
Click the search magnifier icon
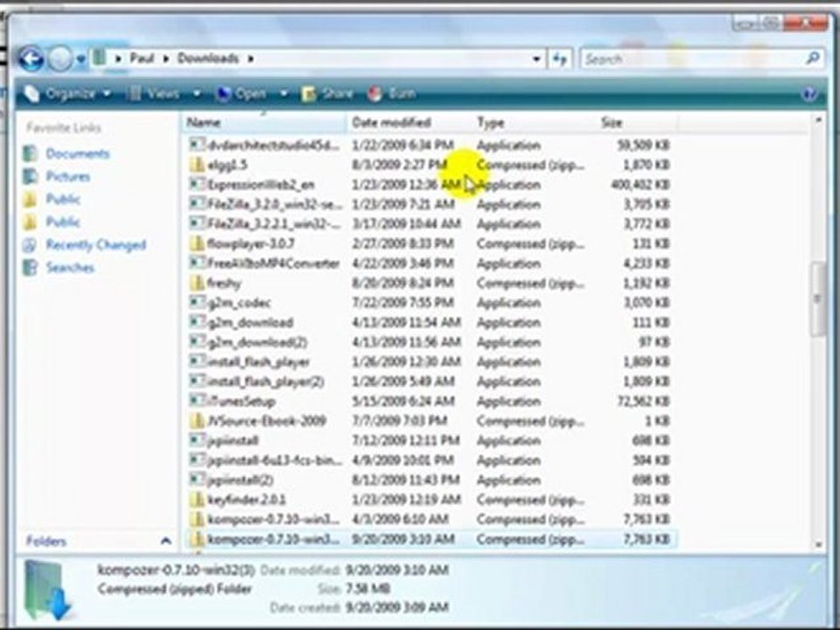click(813, 58)
